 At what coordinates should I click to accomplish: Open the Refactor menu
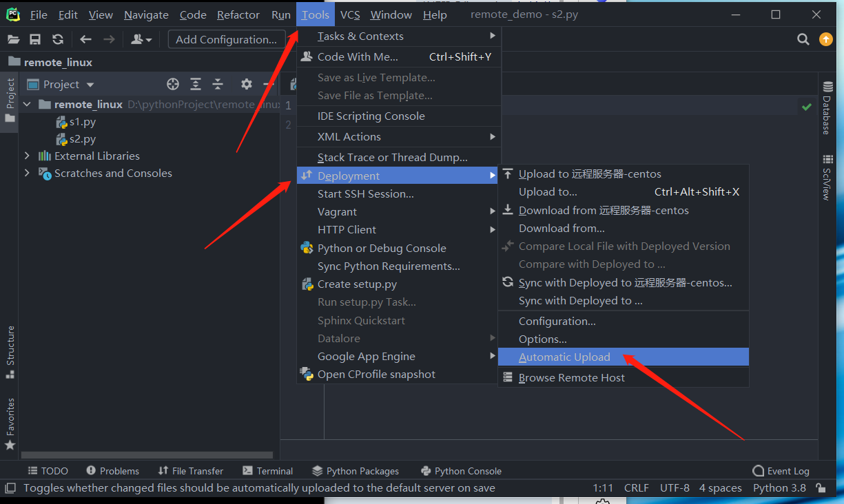[238, 14]
